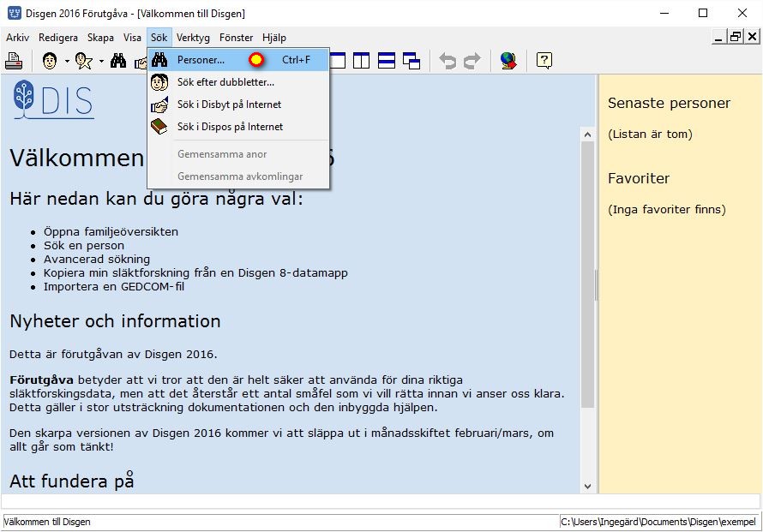
Task: Select the cascade windows toolbar icon
Action: coord(412,61)
